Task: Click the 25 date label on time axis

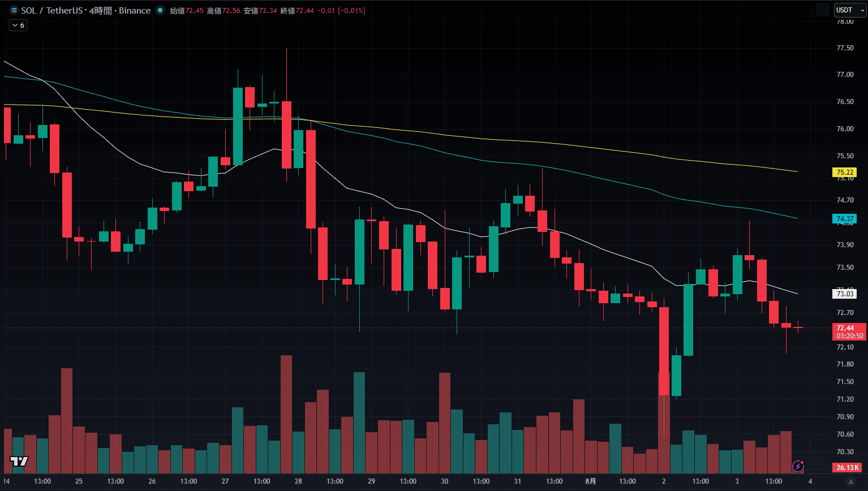Action: click(79, 481)
